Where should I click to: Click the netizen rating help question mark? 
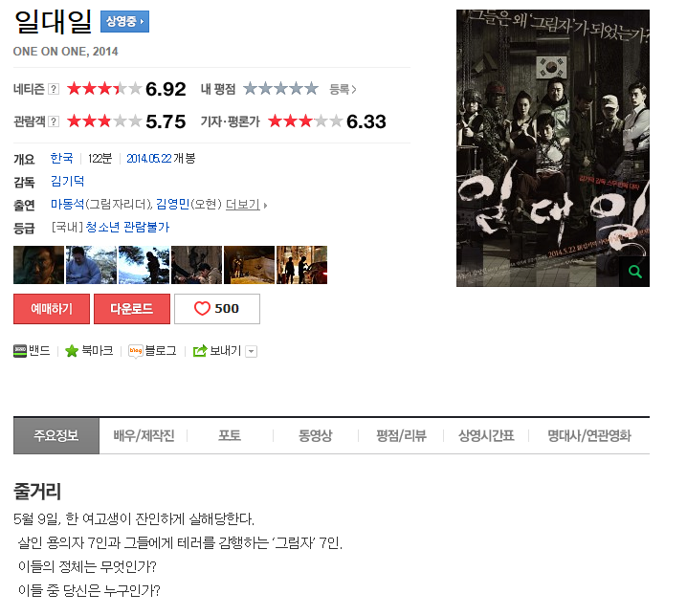coord(54,89)
